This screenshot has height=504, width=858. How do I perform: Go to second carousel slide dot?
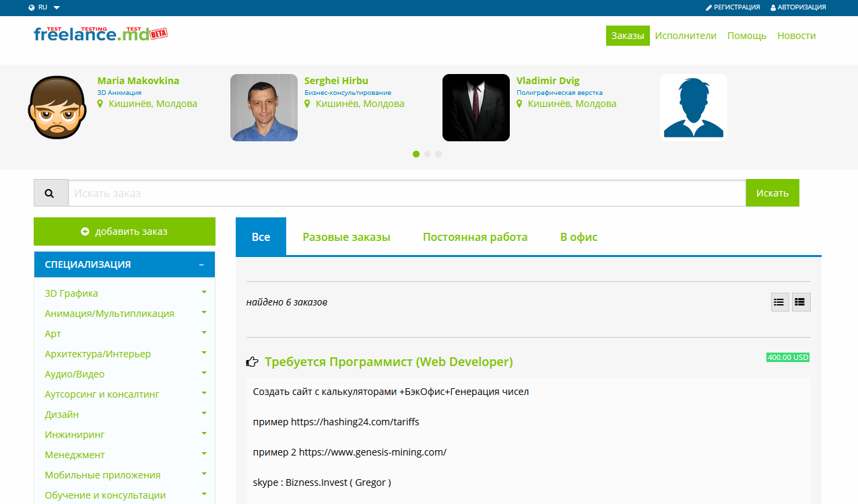pyautogui.click(x=427, y=154)
